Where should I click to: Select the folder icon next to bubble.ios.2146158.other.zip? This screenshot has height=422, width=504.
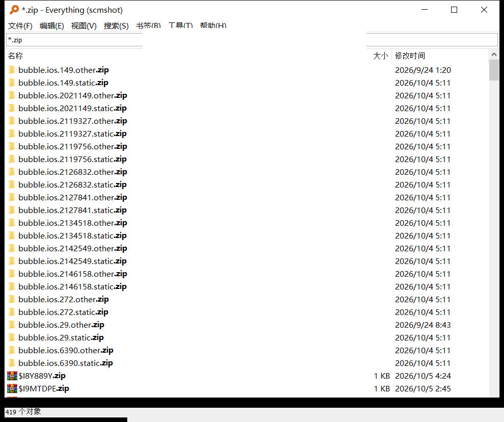point(12,274)
